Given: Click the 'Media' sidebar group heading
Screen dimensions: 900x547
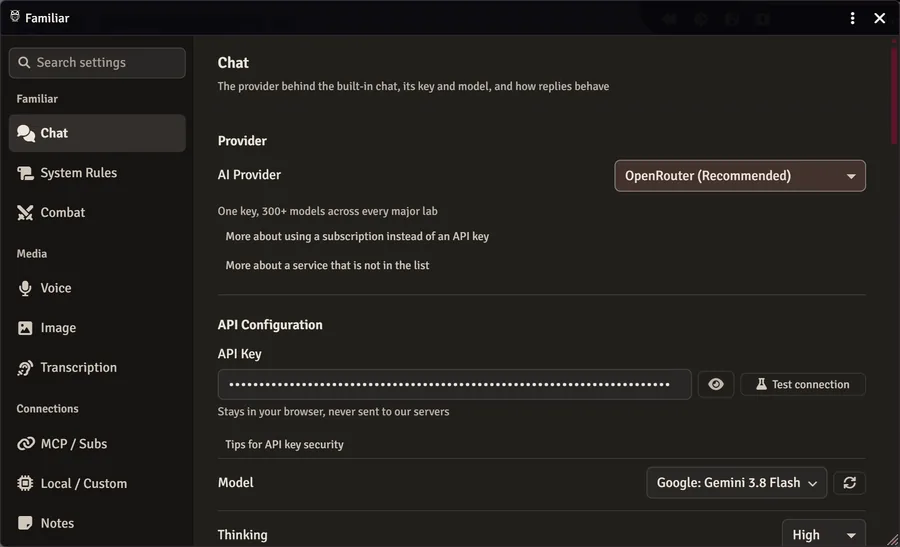Looking at the screenshot, I should click(x=32, y=254).
